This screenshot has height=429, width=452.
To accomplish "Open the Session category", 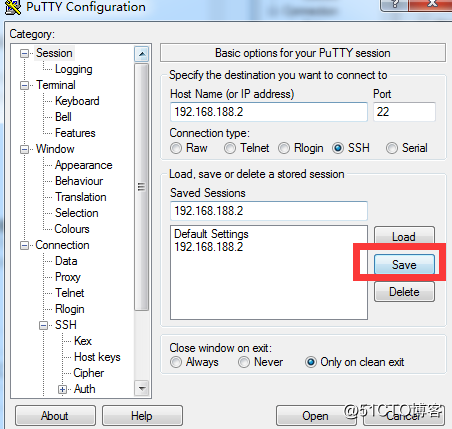I will click(54, 53).
